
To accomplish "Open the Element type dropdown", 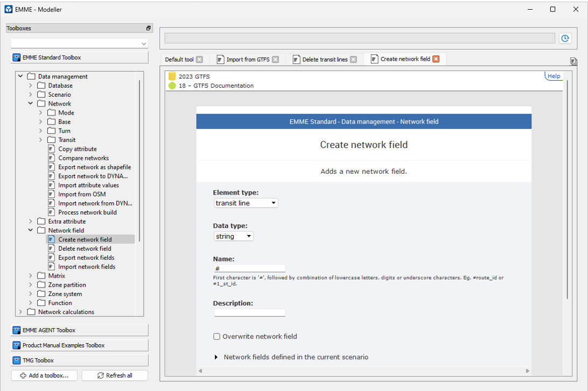I will pos(246,203).
